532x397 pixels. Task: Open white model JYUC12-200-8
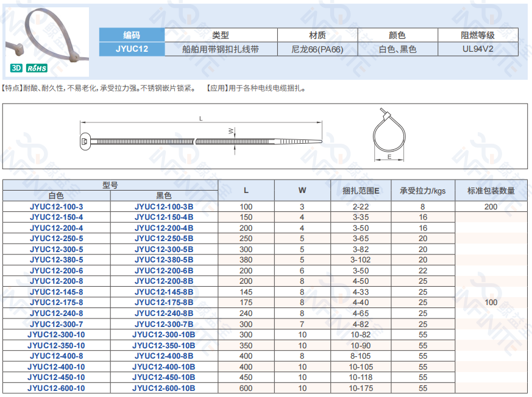[56, 281]
